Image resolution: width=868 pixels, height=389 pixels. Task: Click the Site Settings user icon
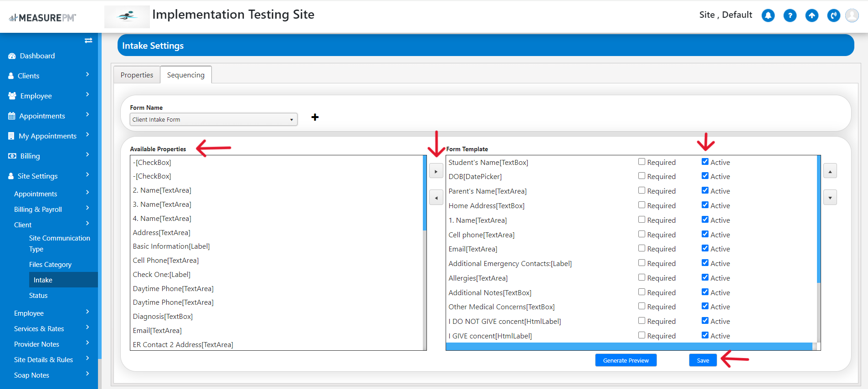point(11,176)
